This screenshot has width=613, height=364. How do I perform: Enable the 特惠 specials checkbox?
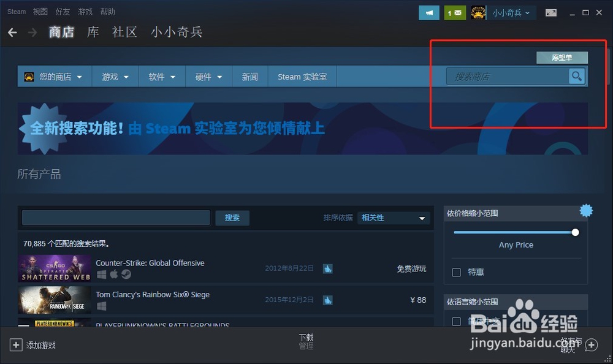[456, 272]
